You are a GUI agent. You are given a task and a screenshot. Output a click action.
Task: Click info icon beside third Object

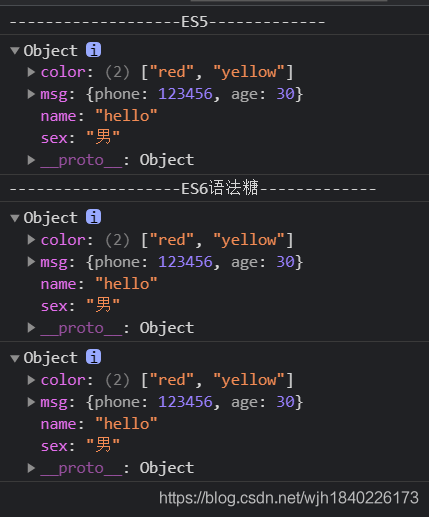[93, 357]
